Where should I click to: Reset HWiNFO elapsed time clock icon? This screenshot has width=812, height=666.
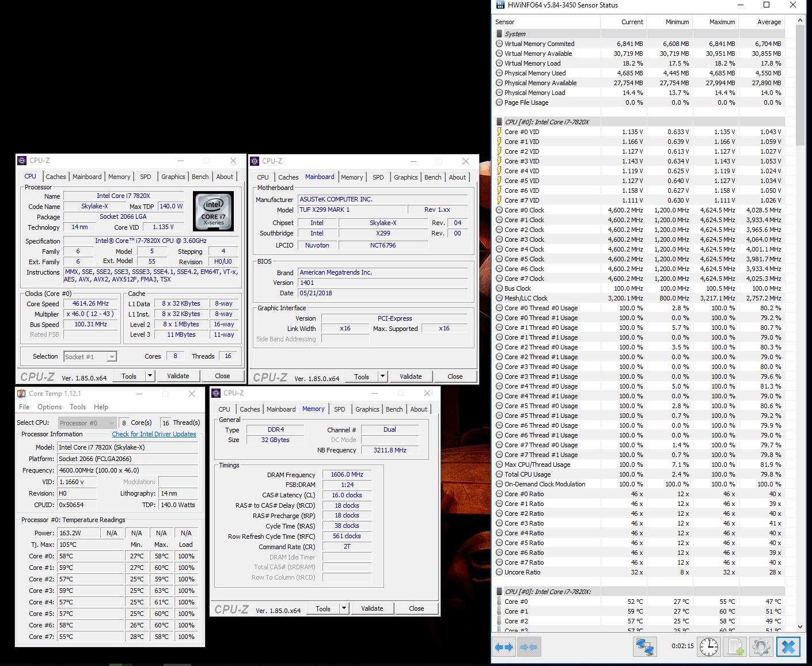709,647
